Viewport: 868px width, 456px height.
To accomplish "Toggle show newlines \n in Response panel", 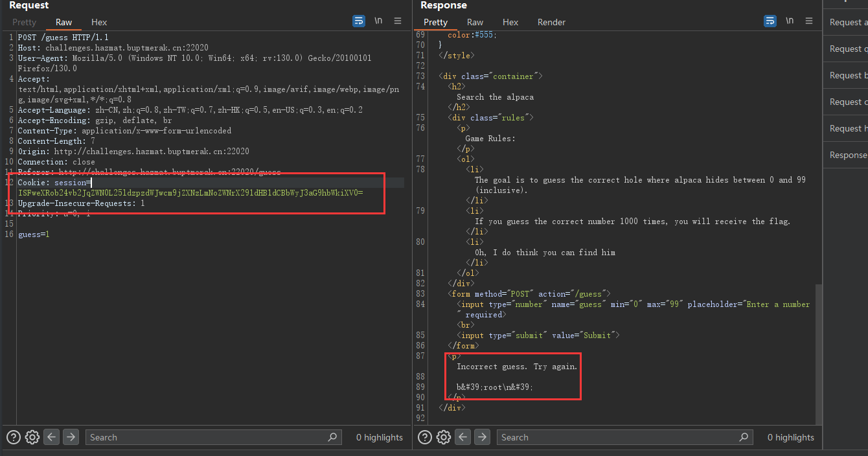I will pyautogui.click(x=790, y=21).
